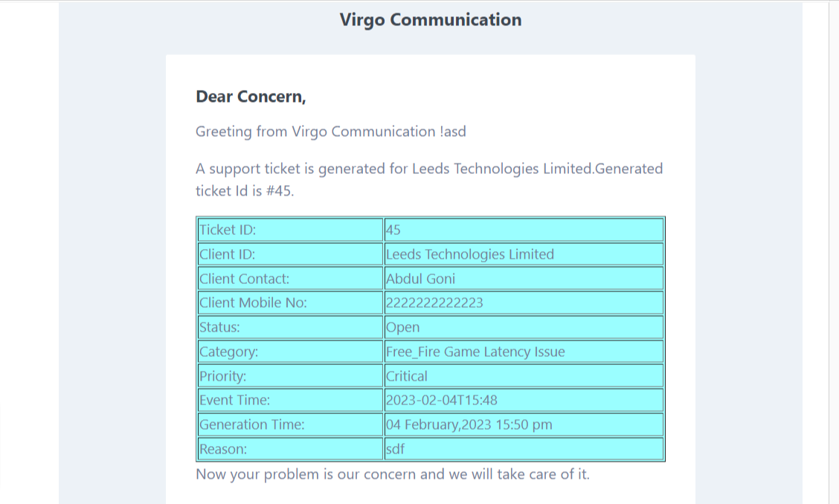The image size is (839, 504).
Task: Click the 04 February,2023 15:50 pm cell
Action: tap(524, 424)
